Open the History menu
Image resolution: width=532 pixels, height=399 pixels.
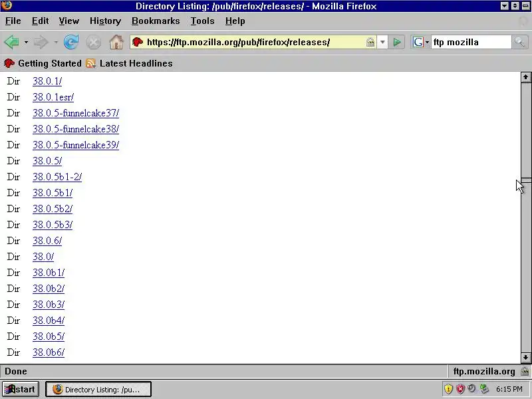105,21
